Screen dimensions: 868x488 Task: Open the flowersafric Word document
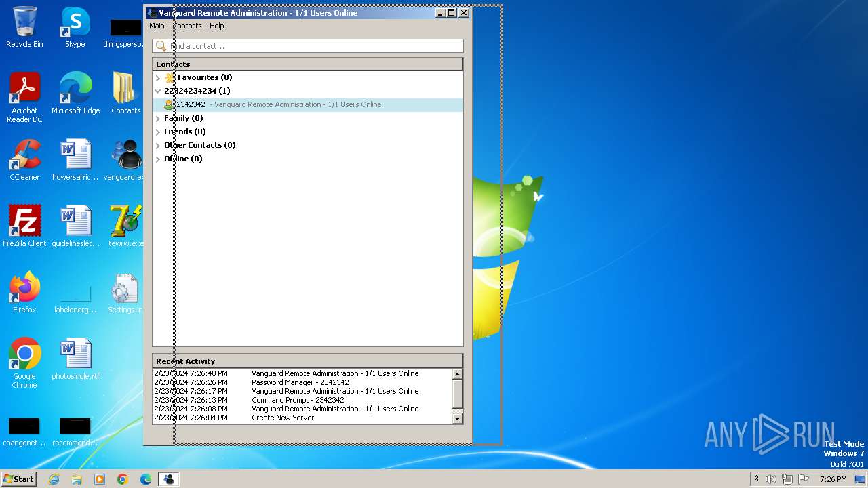[x=75, y=160]
